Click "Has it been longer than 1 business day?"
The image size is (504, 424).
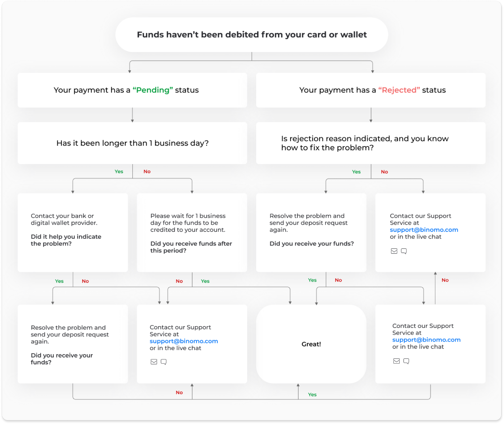coord(132,143)
